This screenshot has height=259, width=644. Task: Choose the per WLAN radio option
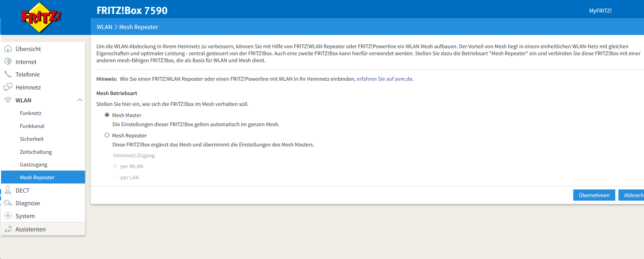click(115, 166)
